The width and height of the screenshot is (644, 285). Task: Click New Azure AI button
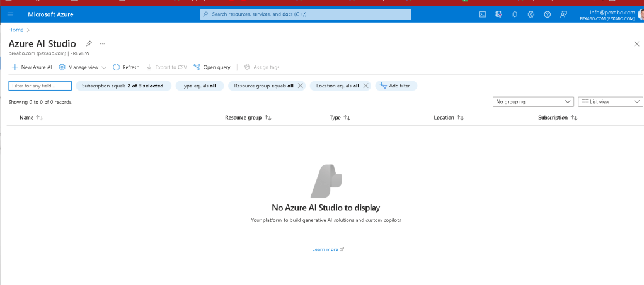click(x=32, y=67)
